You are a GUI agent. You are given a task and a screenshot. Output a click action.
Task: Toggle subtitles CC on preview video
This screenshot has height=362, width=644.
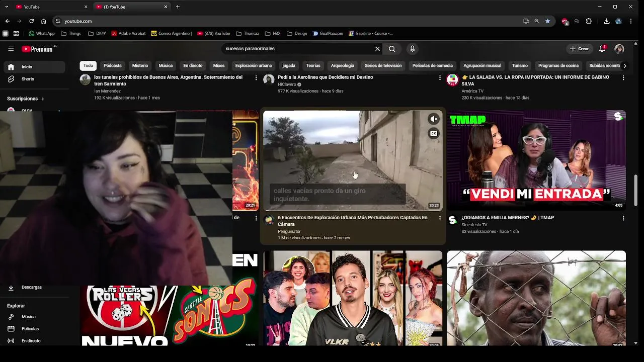[434, 133]
